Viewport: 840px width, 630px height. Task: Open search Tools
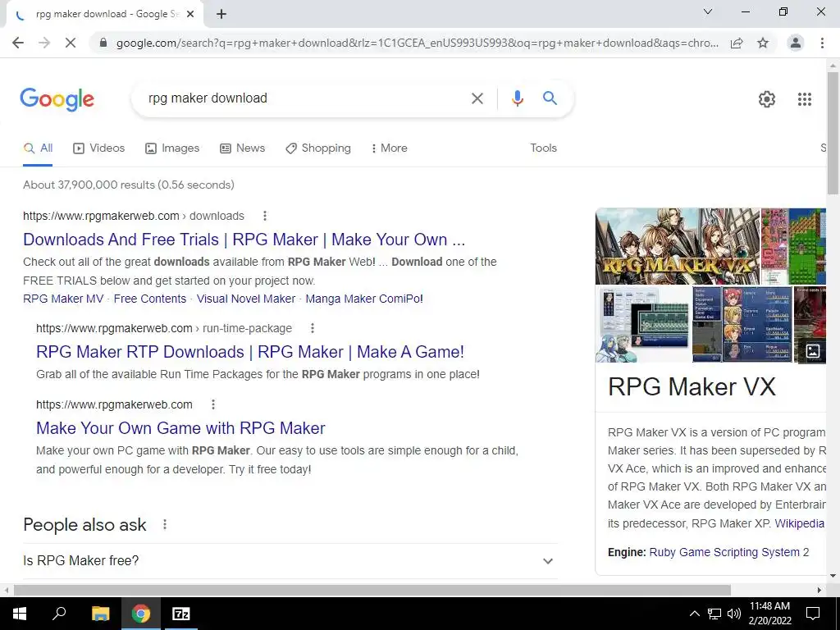543,148
